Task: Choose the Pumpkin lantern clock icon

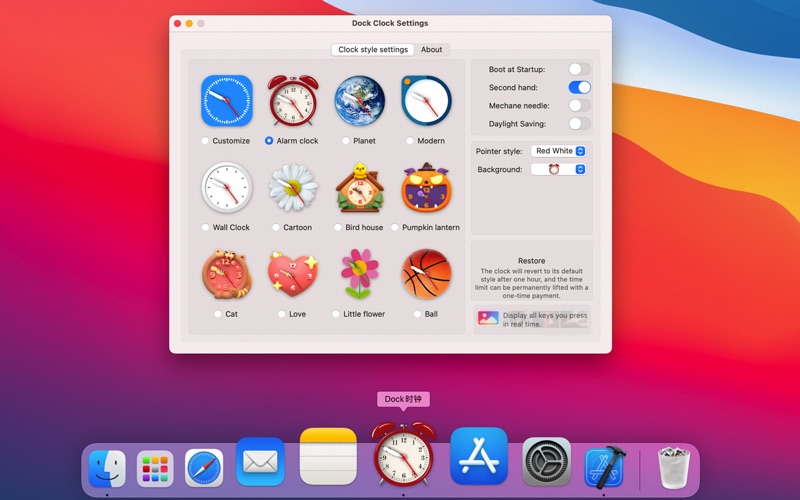Action: (x=426, y=187)
